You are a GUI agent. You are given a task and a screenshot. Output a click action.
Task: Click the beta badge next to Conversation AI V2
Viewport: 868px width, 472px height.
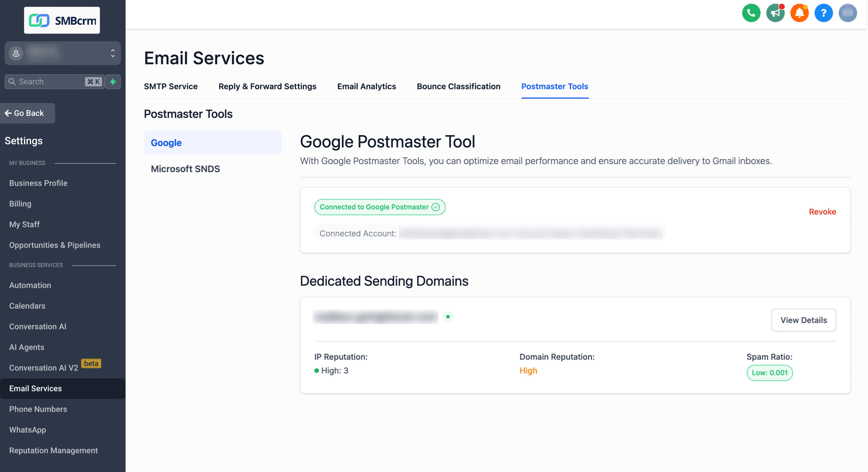coord(91,364)
